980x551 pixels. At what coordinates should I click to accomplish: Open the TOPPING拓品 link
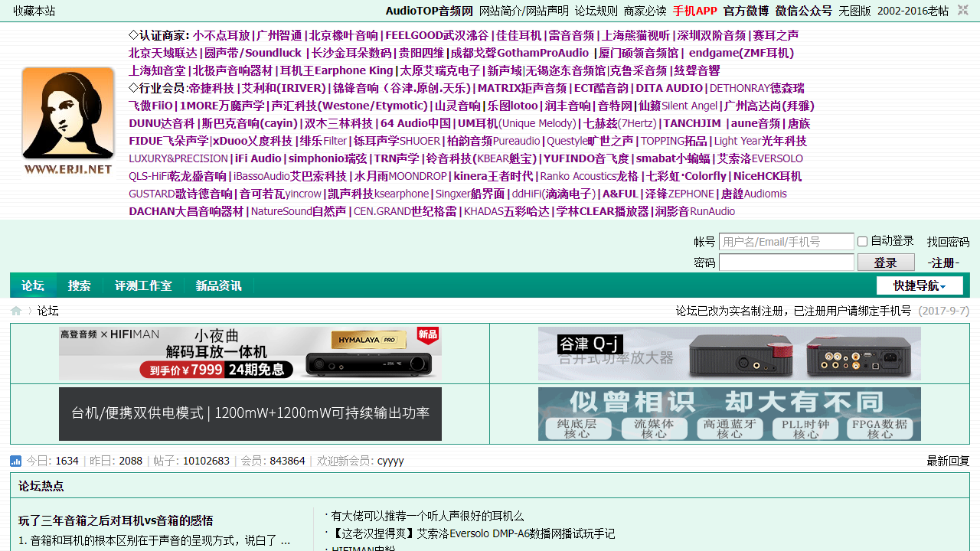tap(674, 141)
